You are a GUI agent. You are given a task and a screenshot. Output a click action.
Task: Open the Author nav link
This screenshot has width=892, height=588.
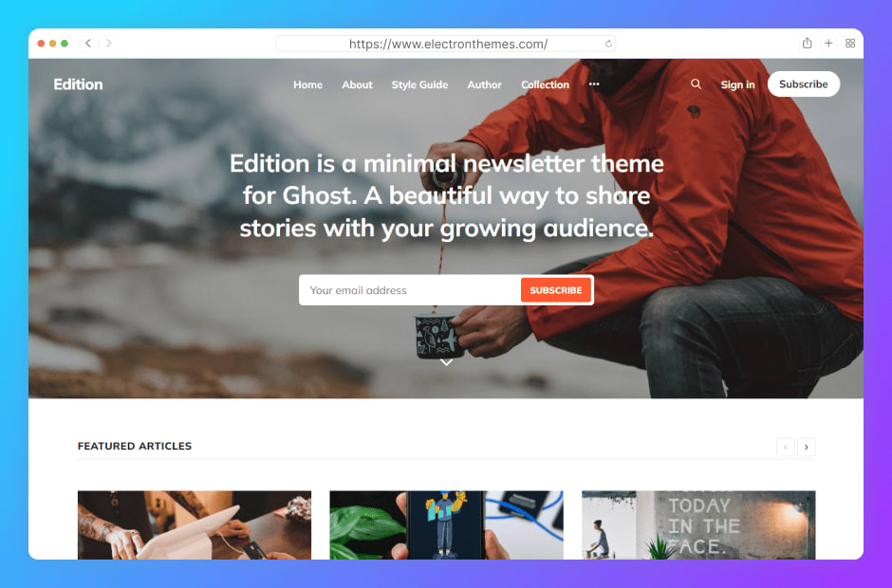point(485,84)
